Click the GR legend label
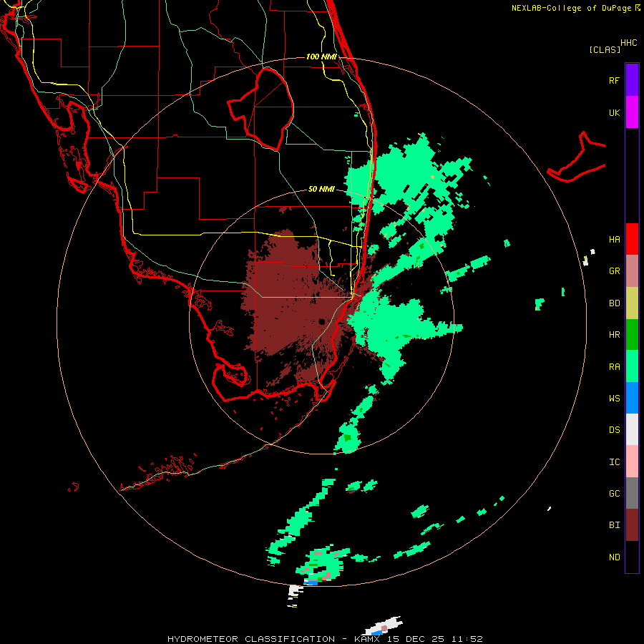This screenshot has height=644, width=644. pyautogui.click(x=614, y=271)
